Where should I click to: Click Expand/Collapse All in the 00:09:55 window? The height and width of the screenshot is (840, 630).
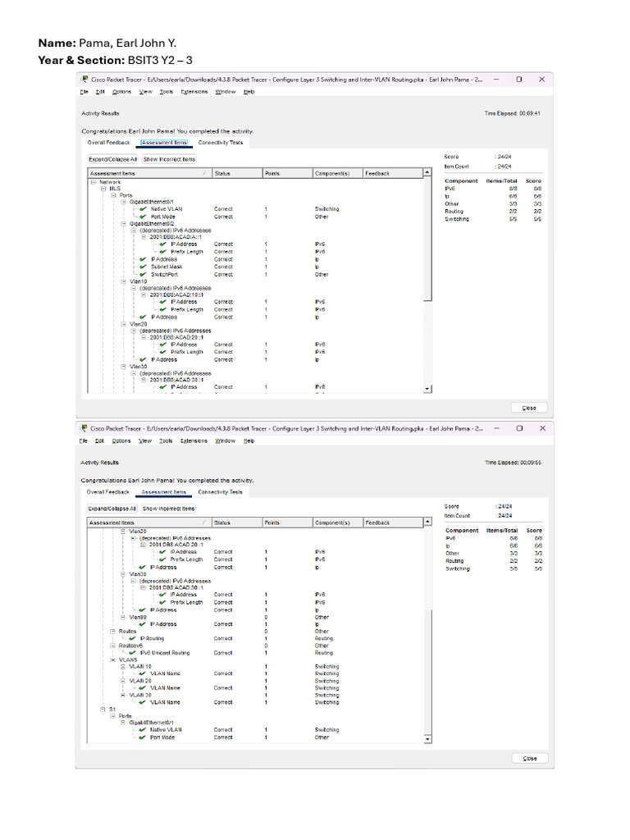[x=112, y=509]
